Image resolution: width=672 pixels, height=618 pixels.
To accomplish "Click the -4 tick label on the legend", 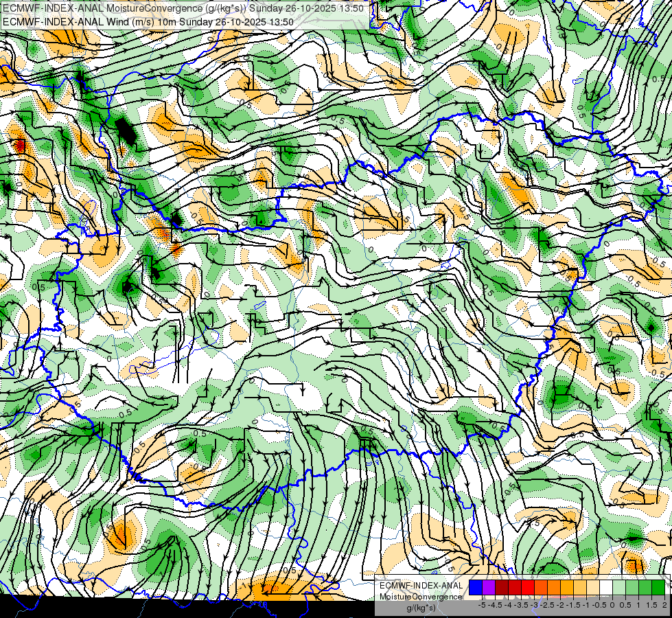I will (508, 605).
